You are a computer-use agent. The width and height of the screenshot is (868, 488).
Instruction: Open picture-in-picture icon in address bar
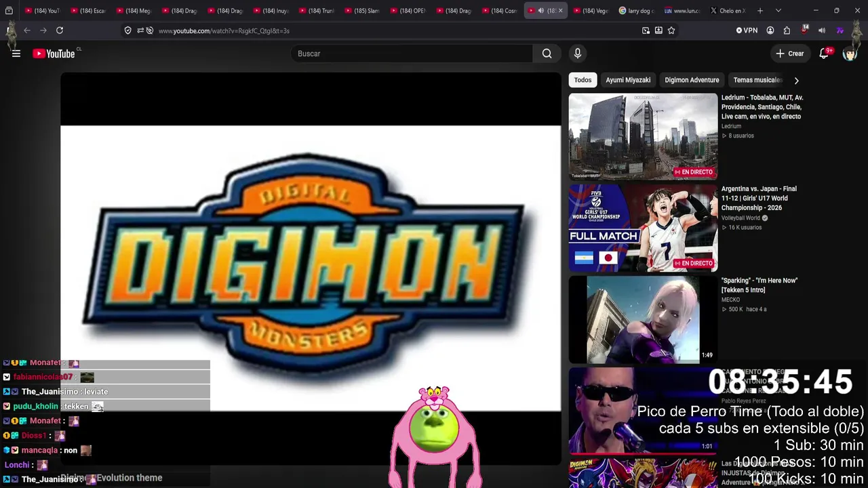click(x=646, y=30)
